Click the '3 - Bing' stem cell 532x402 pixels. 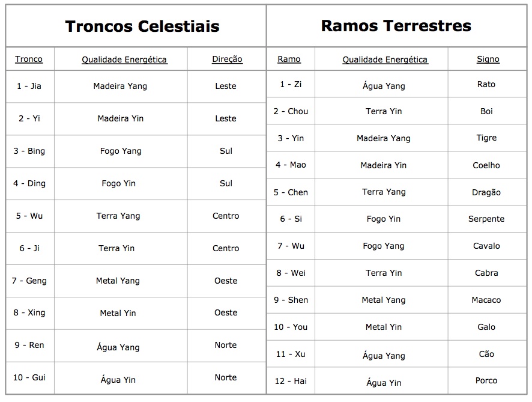pos(29,151)
